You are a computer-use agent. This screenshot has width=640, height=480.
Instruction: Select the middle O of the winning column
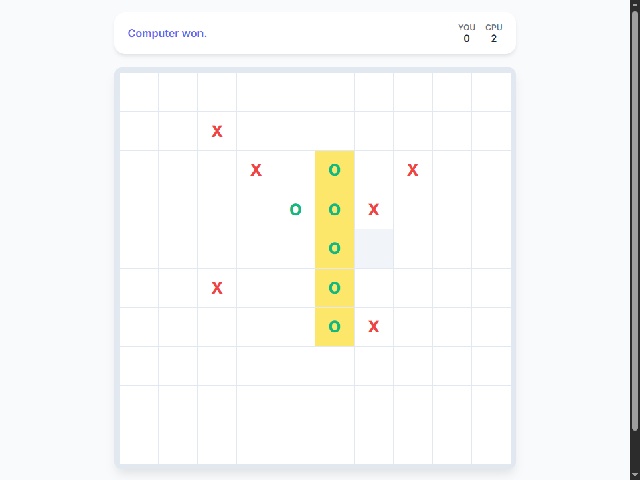pyautogui.click(x=334, y=248)
